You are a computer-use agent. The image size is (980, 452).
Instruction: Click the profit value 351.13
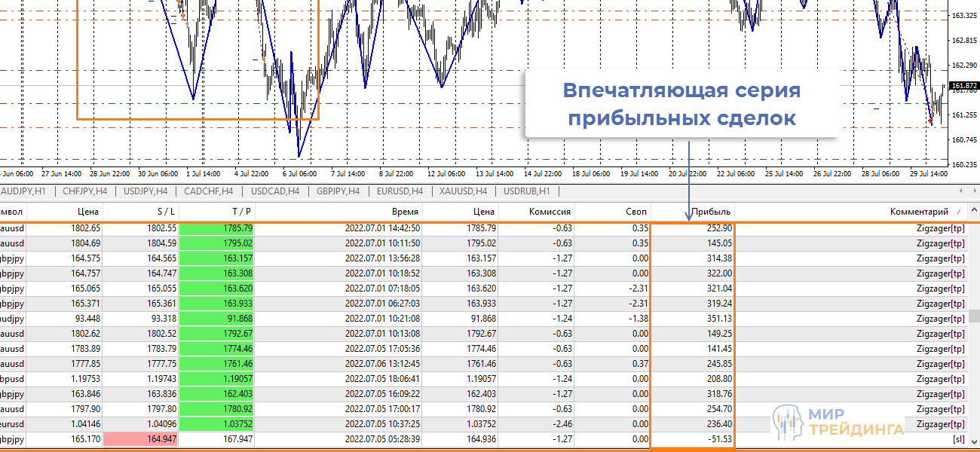pos(718,319)
